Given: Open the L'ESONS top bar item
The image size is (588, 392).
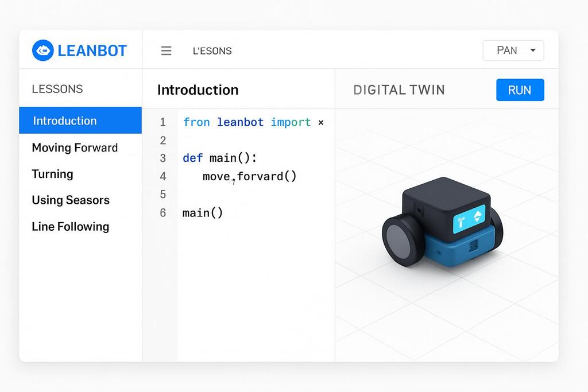Looking at the screenshot, I should point(212,51).
